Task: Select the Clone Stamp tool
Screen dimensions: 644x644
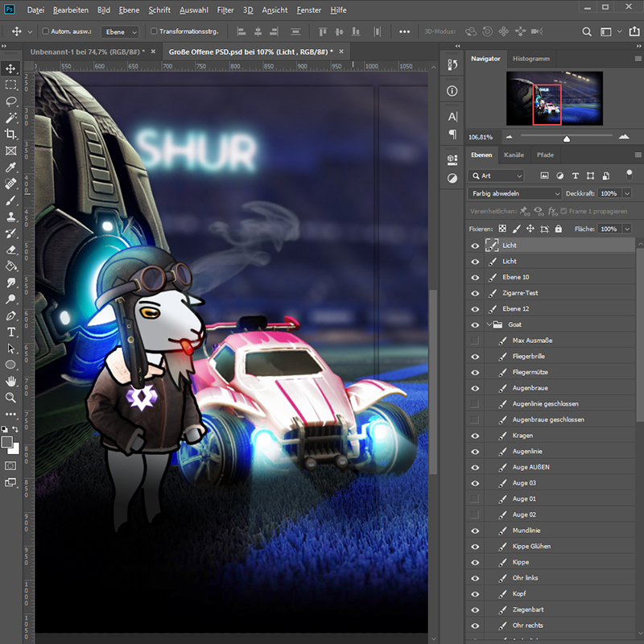Action: tap(10, 217)
